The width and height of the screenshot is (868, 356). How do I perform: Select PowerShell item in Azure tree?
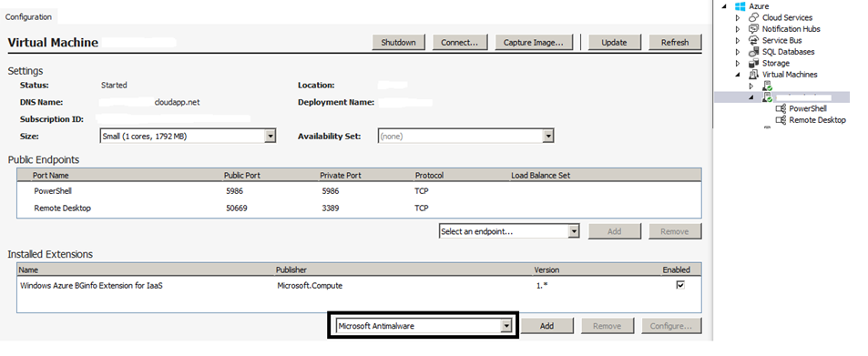(x=808, y=108)
